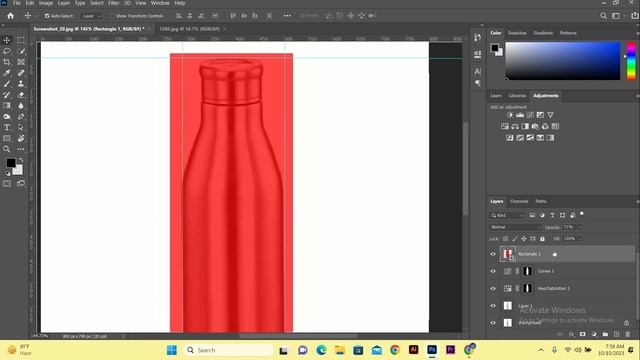The height and width of the screenshot is (360, 640).
Task: Open the Image menu
Action: tap(46, 3)
